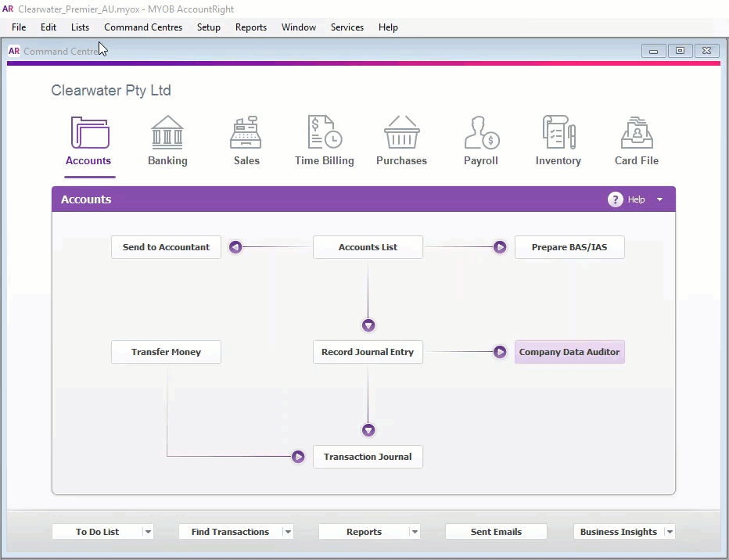
Task: Open the Accounts List
Action: coord(368,247)
